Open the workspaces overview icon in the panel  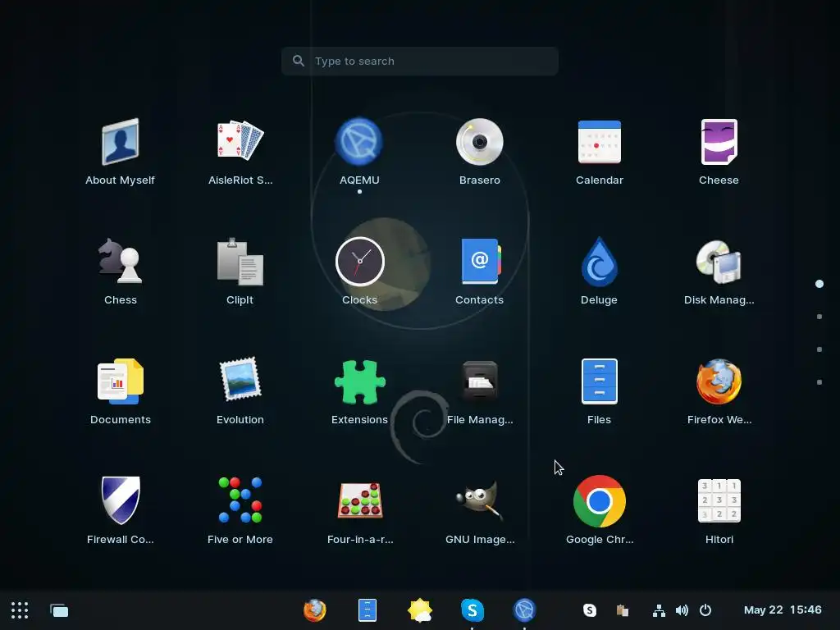[59, 610]
